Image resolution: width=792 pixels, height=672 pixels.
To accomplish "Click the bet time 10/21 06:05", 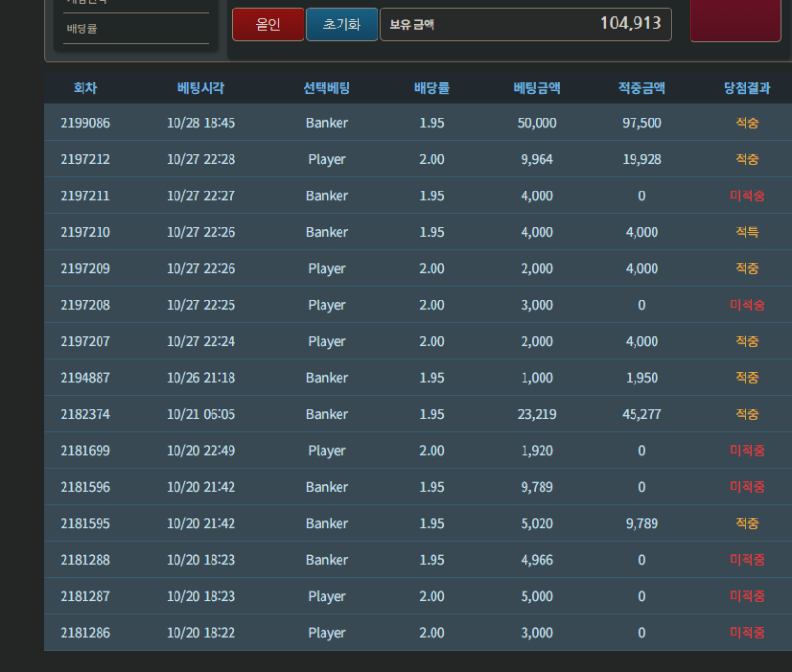I will [x=201, y=414].
